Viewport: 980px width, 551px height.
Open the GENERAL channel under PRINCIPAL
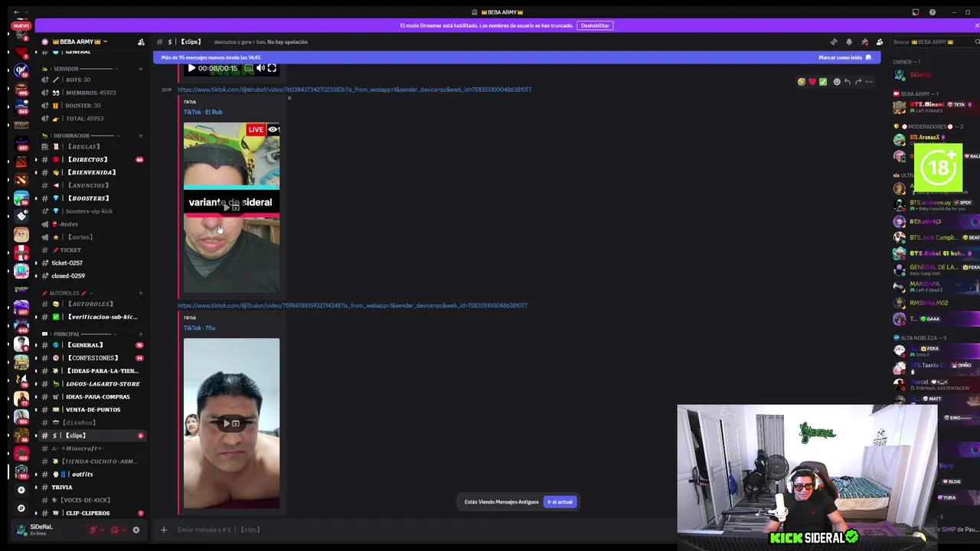click(x=90, y=345)
